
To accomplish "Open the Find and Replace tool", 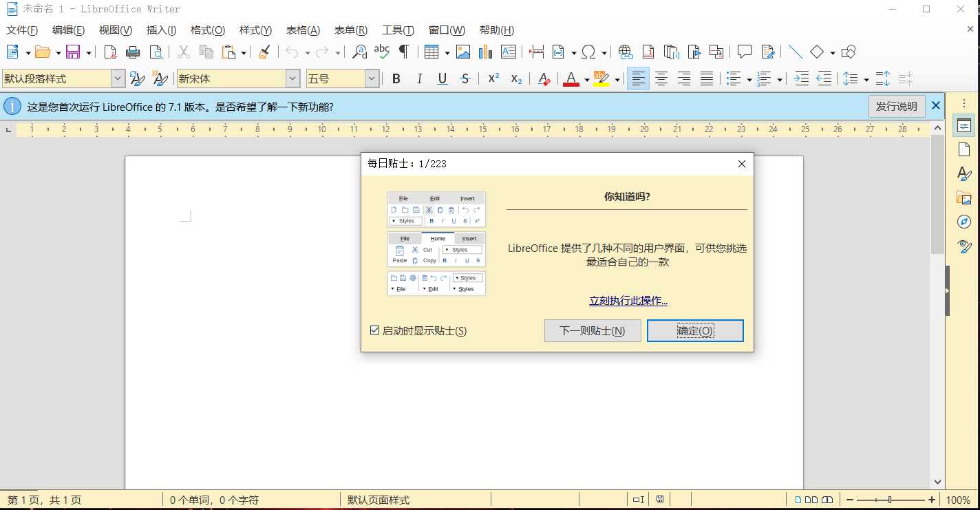I will [359, 52].
